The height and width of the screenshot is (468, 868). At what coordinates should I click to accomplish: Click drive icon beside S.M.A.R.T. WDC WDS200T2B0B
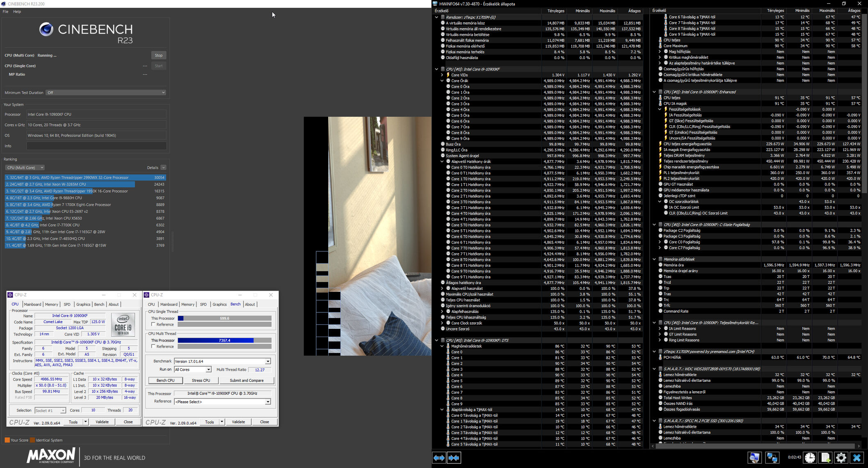[660, 369]
